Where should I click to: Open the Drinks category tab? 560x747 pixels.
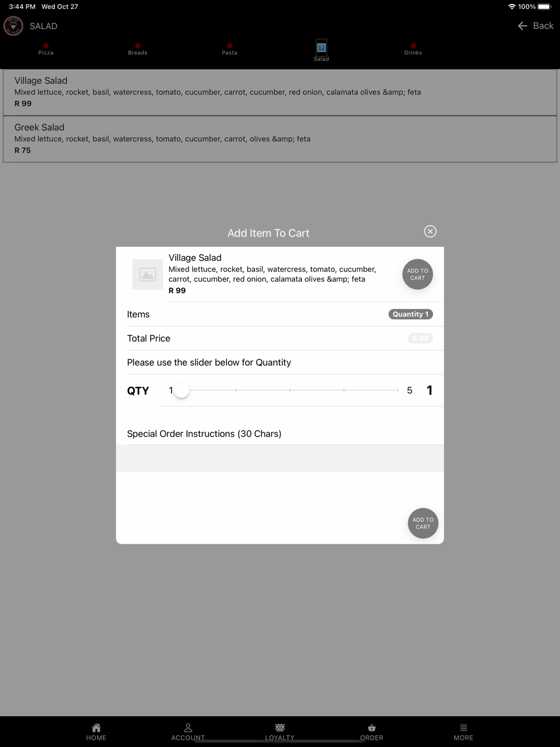pyautogui.click(x=413, y=49)
